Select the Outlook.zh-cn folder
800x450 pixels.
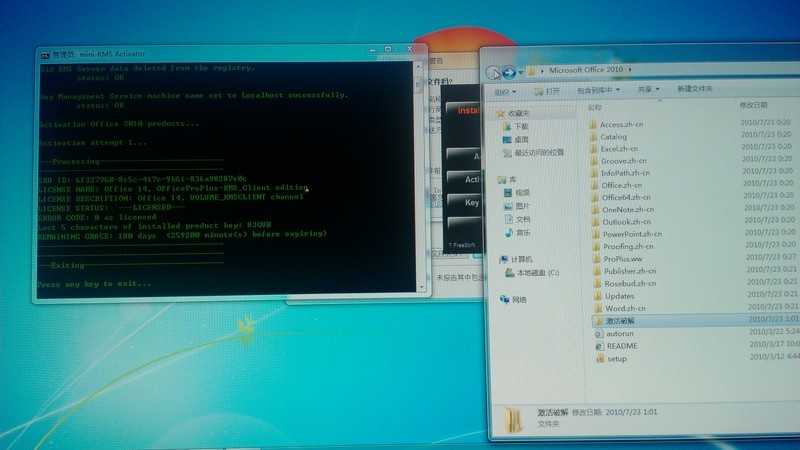[x=621, y=222]
